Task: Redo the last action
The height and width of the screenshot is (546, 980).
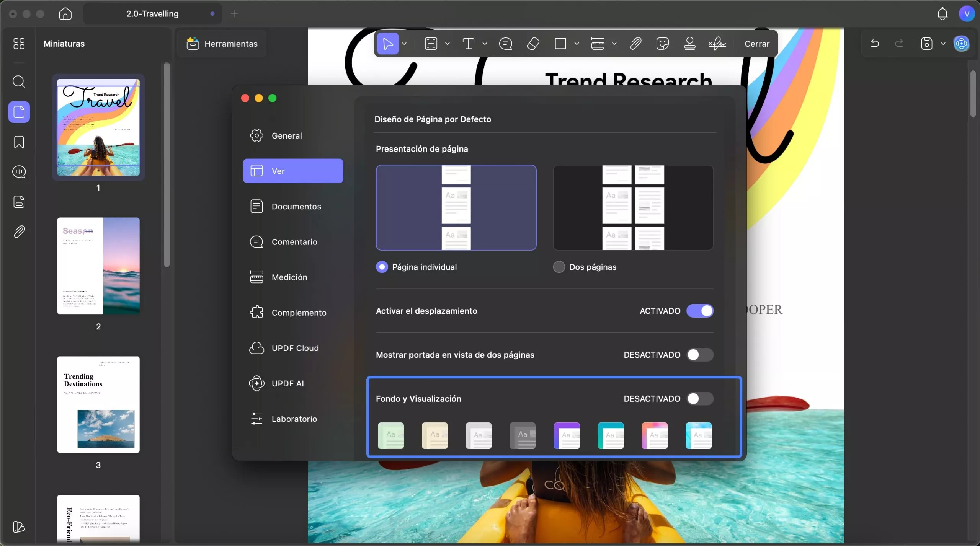Action: click(x=899, y=44)
